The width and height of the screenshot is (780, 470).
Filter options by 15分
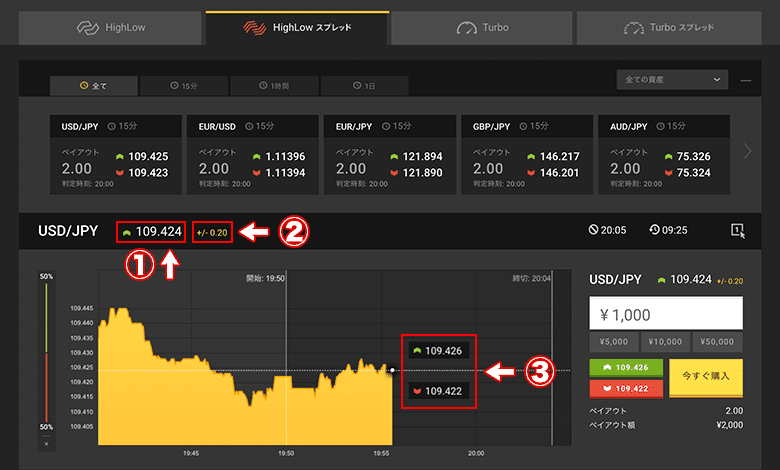pos(184,86)
